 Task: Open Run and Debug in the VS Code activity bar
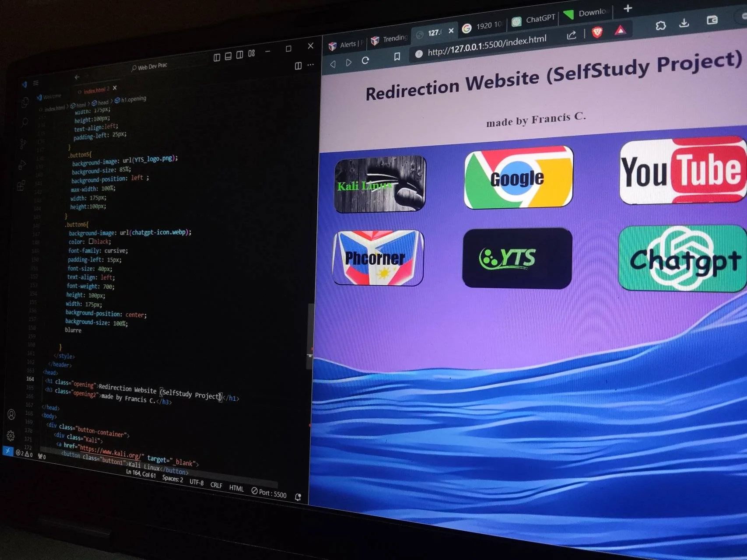(x=22, y=164)
